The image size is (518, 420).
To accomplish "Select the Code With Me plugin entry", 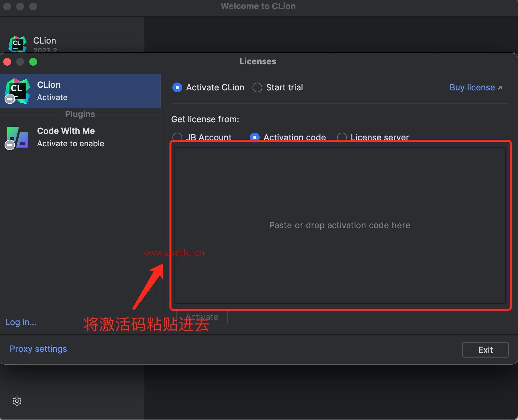I will (80, 137).
